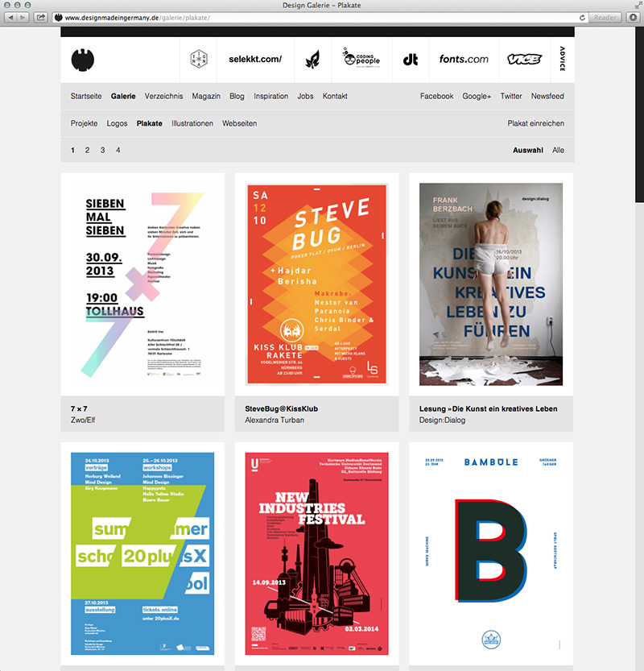
Task: Click the browser address bar
Action: 314,17
